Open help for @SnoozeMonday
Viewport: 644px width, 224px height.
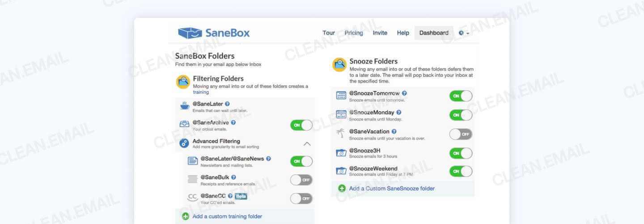click(399, 112)
